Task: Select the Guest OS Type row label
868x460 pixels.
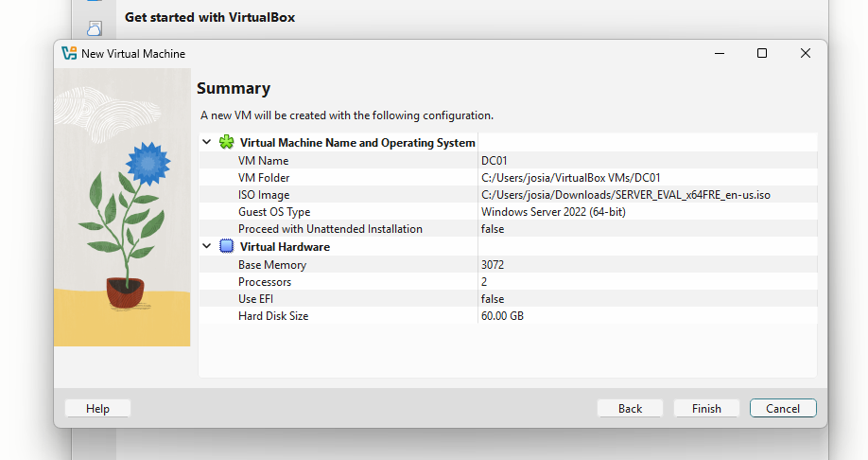Action: pos(274,212)
